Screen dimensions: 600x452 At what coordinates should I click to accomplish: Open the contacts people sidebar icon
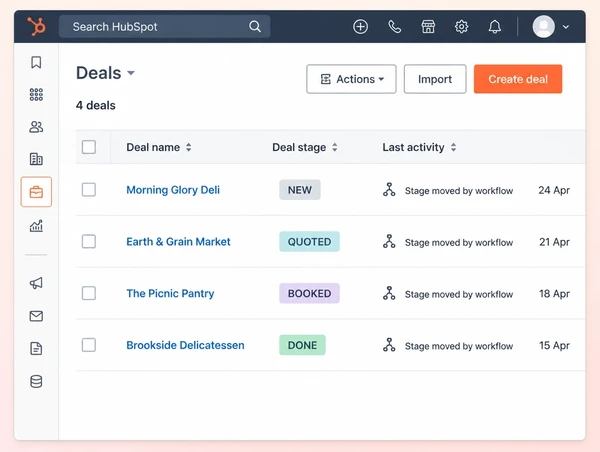point(36,127)
